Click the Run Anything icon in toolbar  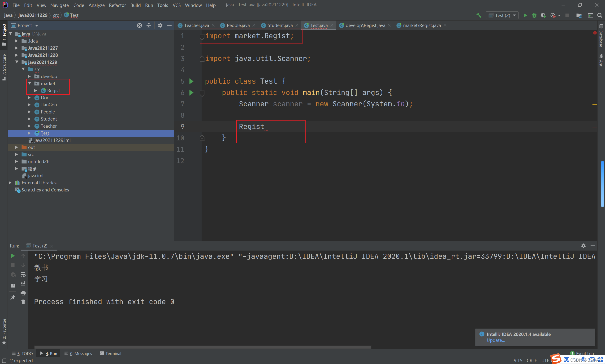pyautogui.click(x=591, y=15)
